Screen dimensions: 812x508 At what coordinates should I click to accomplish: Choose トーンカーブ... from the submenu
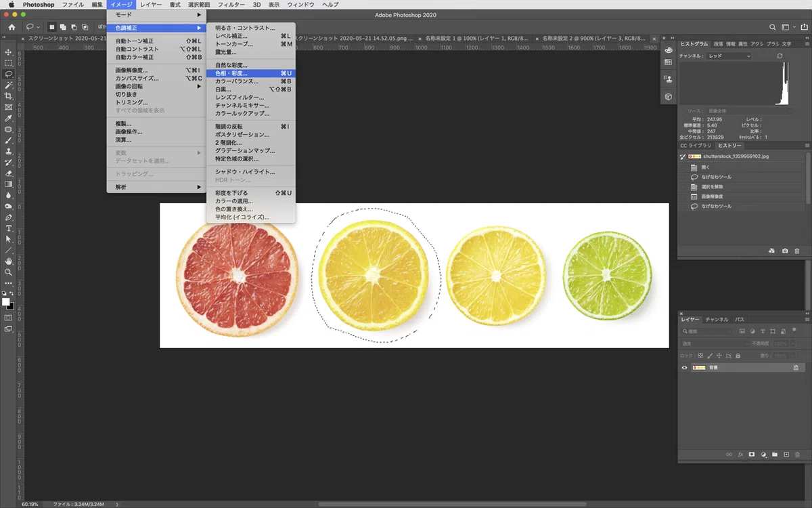[250, 44]
